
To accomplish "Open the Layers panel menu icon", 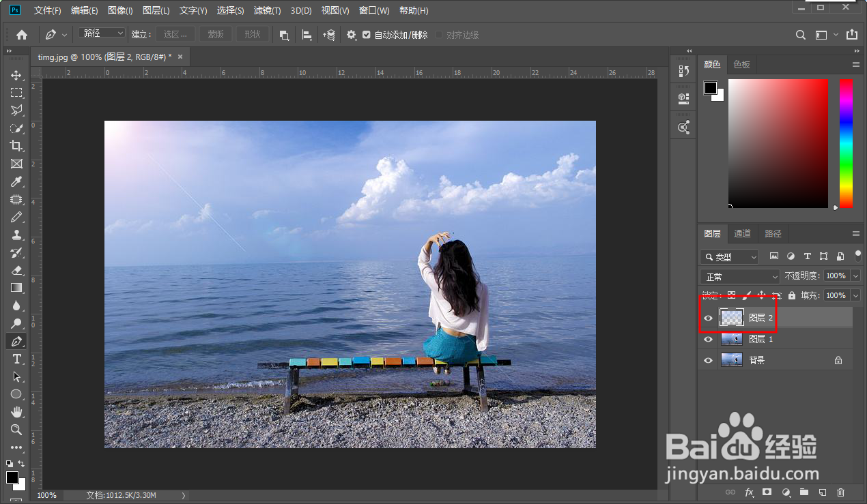I will tap(856, 233).
